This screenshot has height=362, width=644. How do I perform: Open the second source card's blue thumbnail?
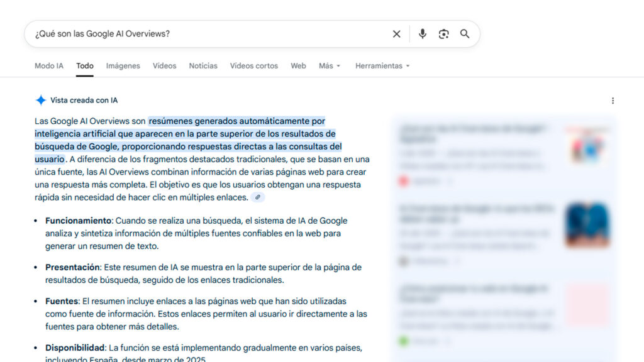tap(586, 225)
